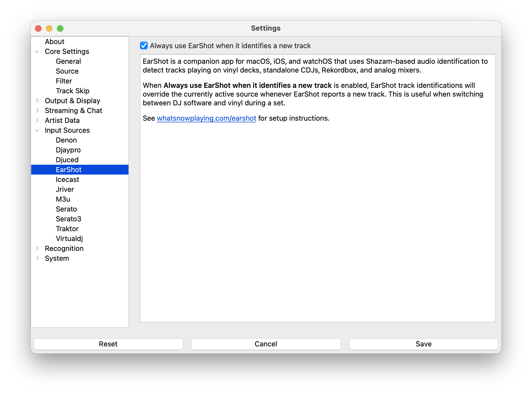Expand the Recognition section
This screenshot has height=394, width=532.
point(37,248)
